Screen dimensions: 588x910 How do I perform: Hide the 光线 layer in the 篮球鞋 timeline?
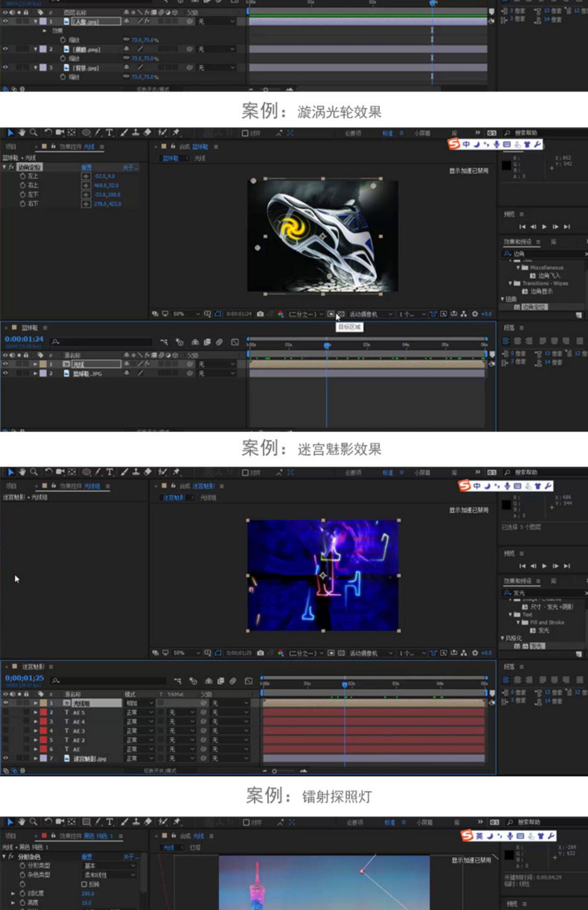point(5,364)
